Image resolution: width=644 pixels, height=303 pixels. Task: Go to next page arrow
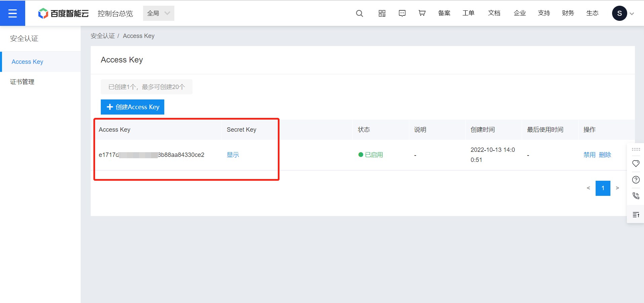617,188
